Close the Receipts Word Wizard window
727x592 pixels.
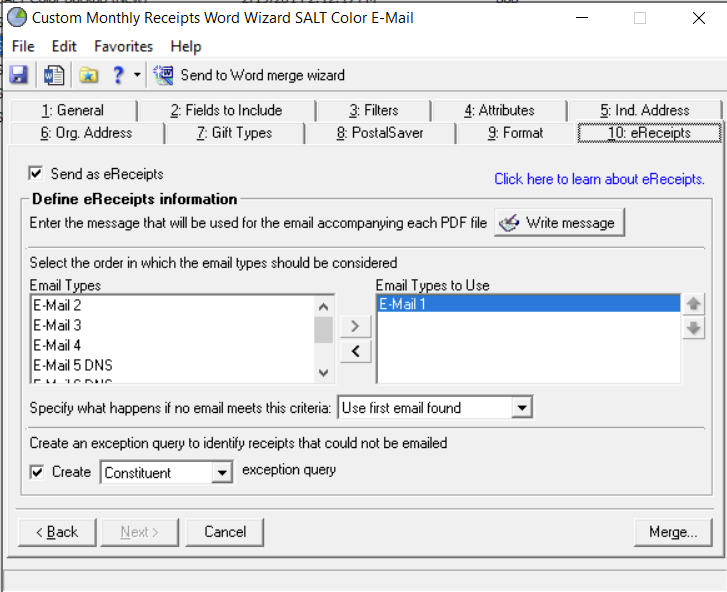click(x=699, y=18)
